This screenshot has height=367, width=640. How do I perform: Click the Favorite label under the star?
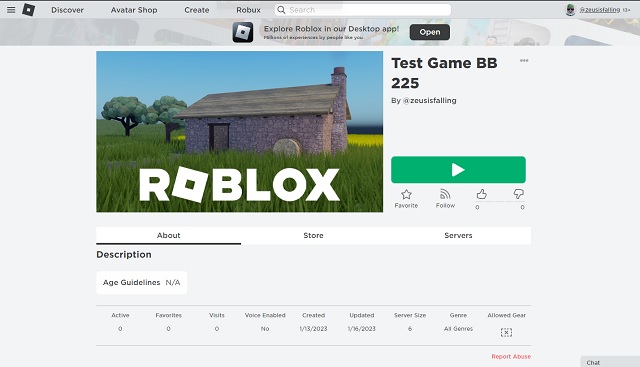pyautogui.click(x=406, y=206)
